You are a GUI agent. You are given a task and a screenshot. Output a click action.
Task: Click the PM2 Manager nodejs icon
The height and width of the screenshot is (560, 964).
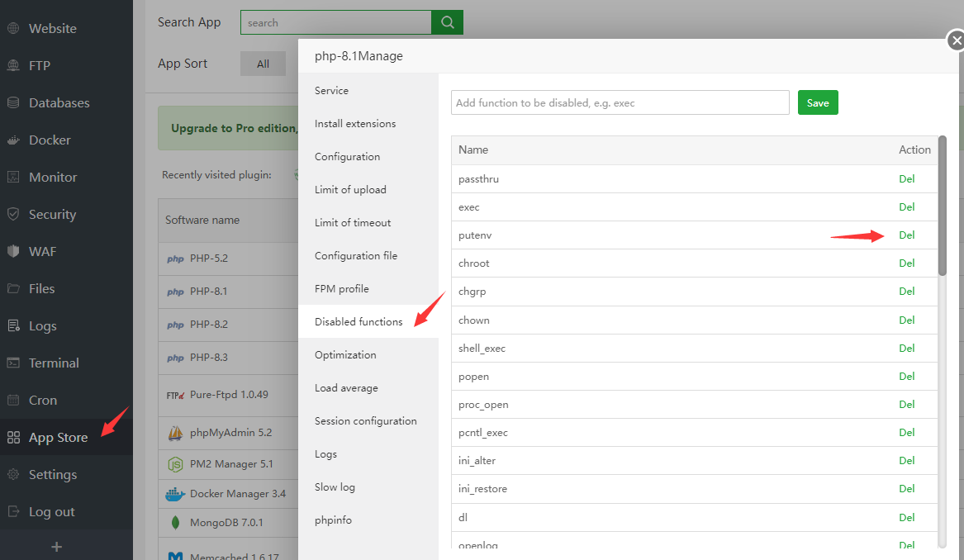coord(175,464)
